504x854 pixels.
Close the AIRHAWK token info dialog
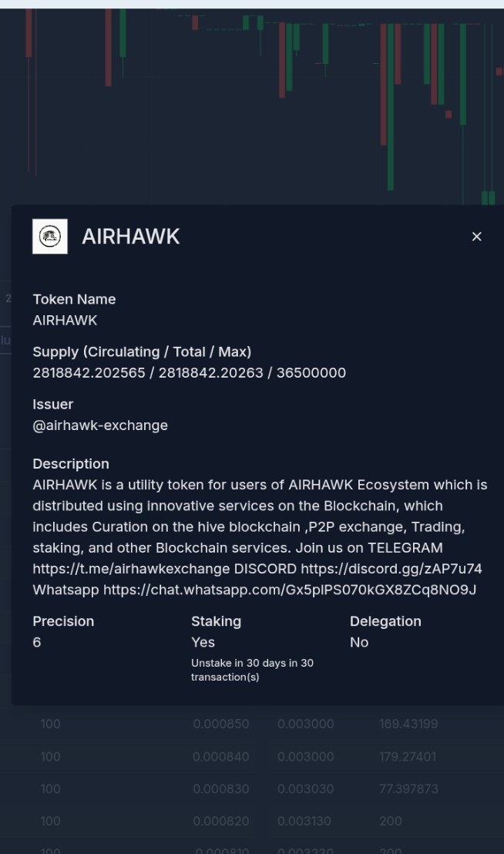[477, 237]
